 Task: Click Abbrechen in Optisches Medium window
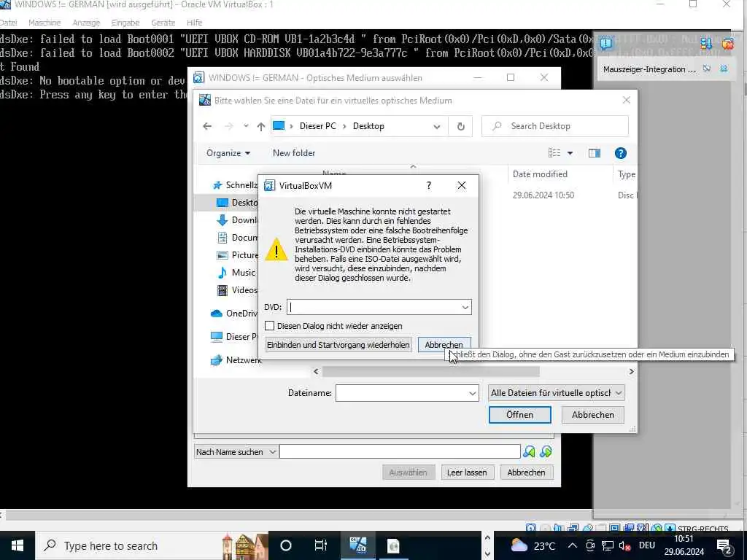coord(526,472)
